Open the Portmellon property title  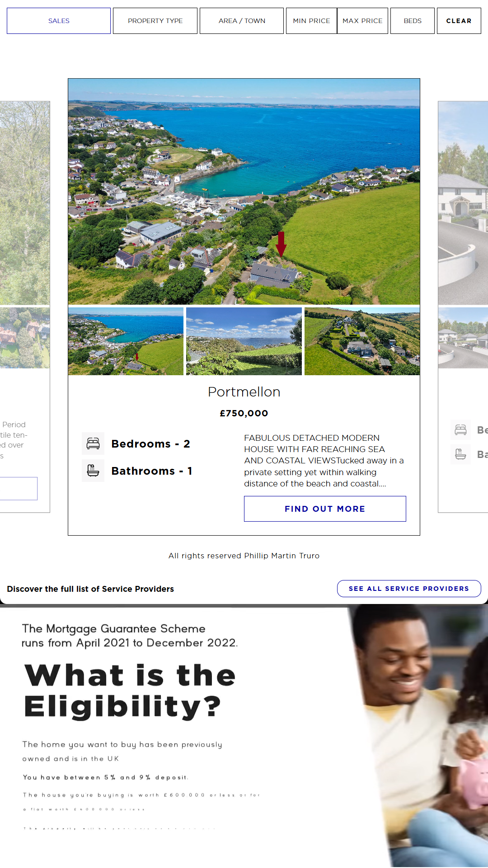(244, 392)
